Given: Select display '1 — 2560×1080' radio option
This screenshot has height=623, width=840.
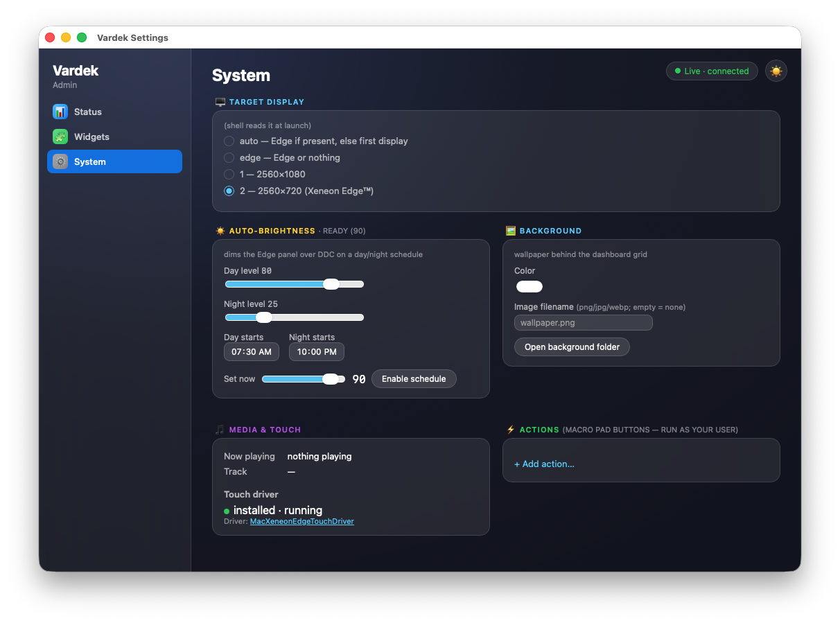Looking at the screenshot, I should pyautogui.click(x=229, y=174).
